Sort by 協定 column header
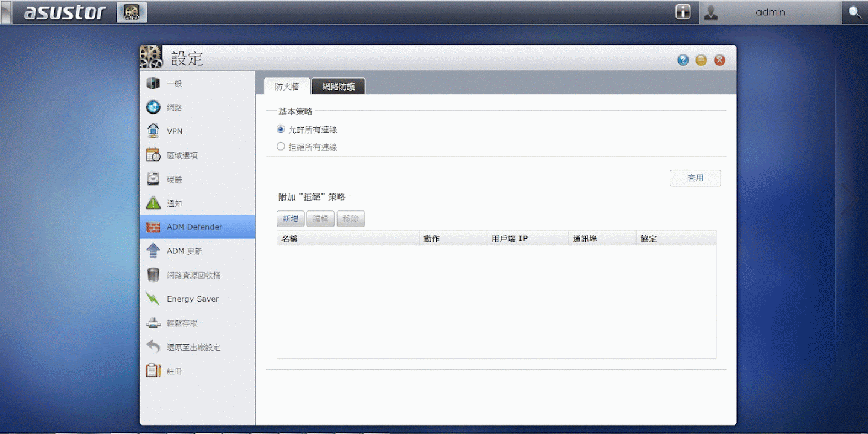Image resolution: width=868 pixels, height=434 pixels. pos(676,238)
